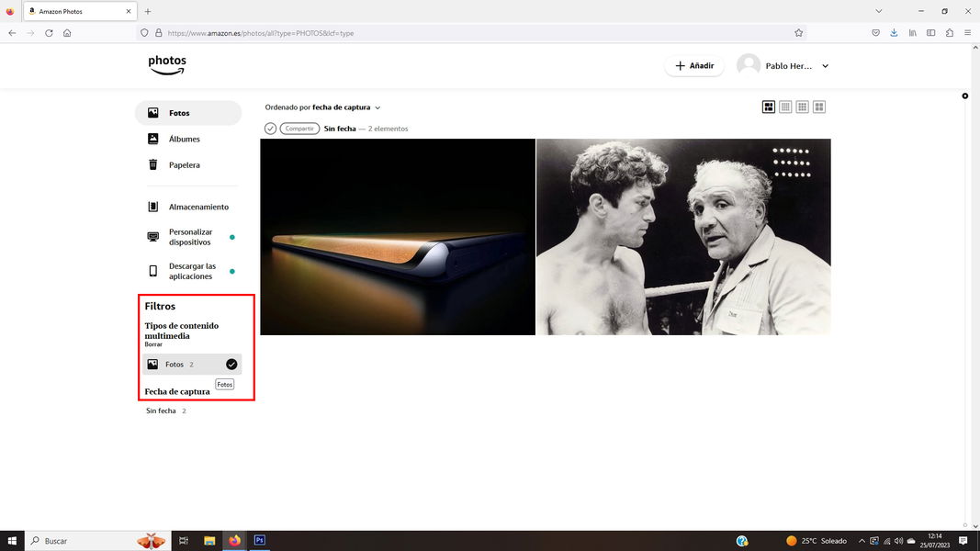Open a new browser tab
This screenshot has width=980, height=551.
(x=148, y=11)
